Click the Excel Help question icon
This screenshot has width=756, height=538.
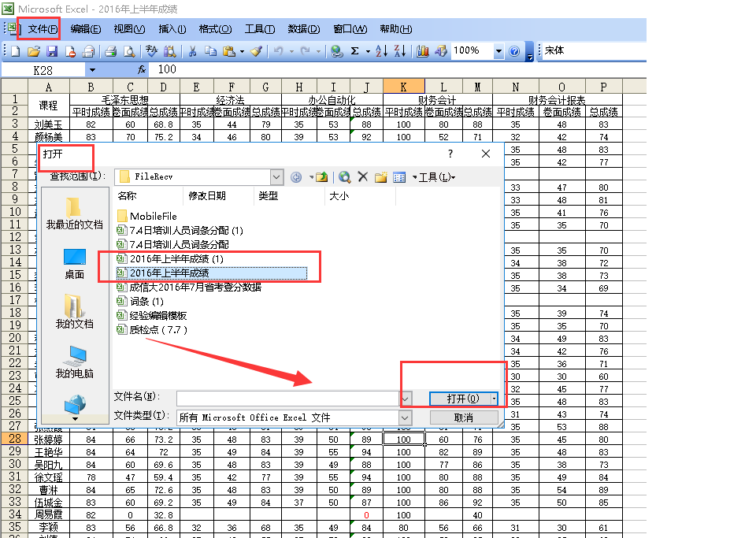[514, 51]
